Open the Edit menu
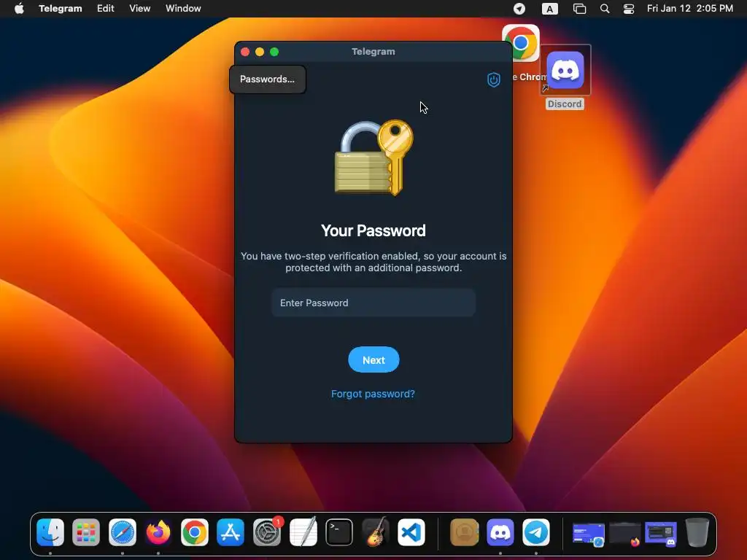Image resolution: width=747 pixels, height=560 pixels. [x=105, y=9]
